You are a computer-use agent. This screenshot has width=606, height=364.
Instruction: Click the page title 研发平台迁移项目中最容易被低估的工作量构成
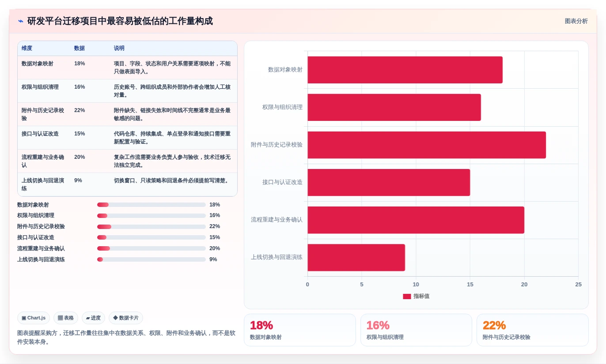120,21
